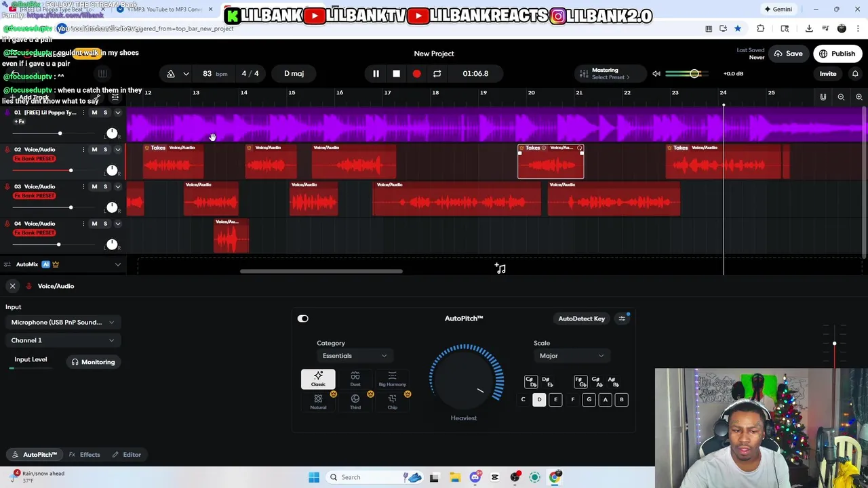Image resolution: width=868 pixels, height=488 pixels.
Task: Select the Natural AutoPitch preset
Action: pos(318,402)
